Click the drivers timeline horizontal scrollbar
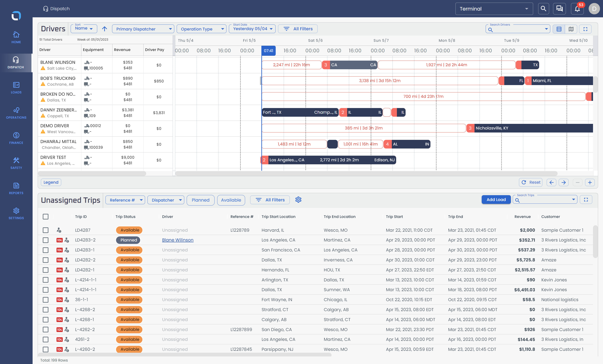This screenshot has width=603, height=364. 366,173
